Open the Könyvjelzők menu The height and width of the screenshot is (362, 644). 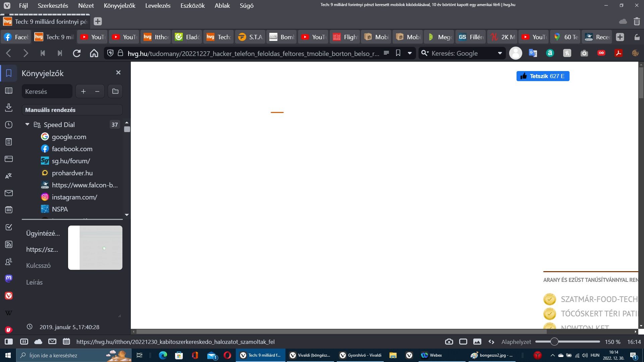pos(119,6)
